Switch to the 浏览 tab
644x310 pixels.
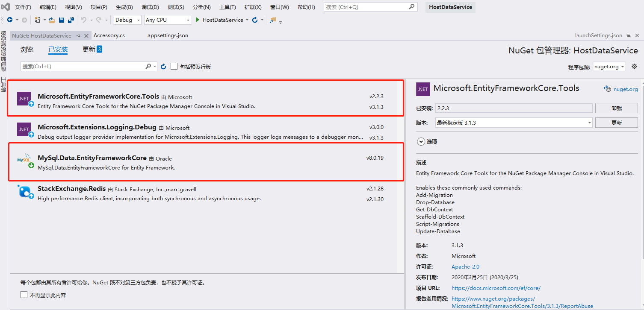tap(27, 50)
